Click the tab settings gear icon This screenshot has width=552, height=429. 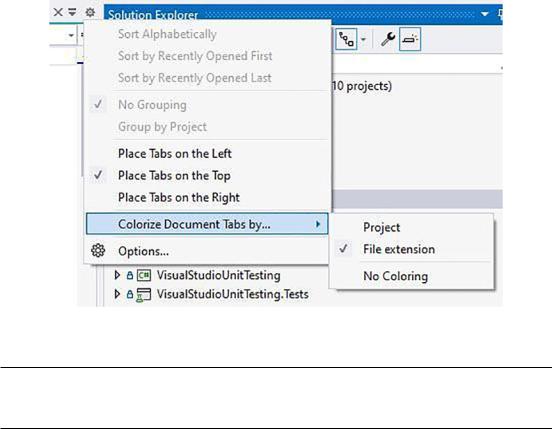(90, 13)
